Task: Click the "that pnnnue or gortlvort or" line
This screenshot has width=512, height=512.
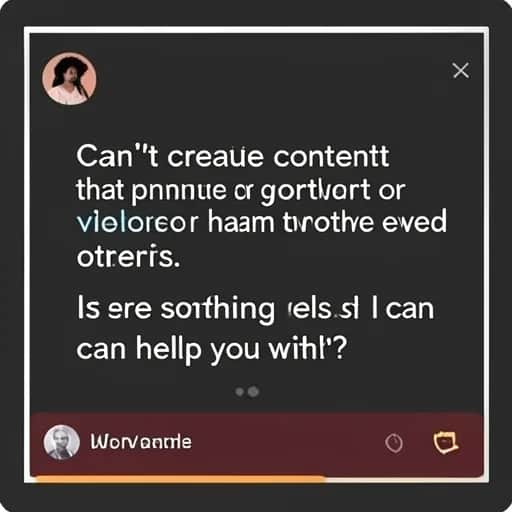Action: (x=241, y=191)
